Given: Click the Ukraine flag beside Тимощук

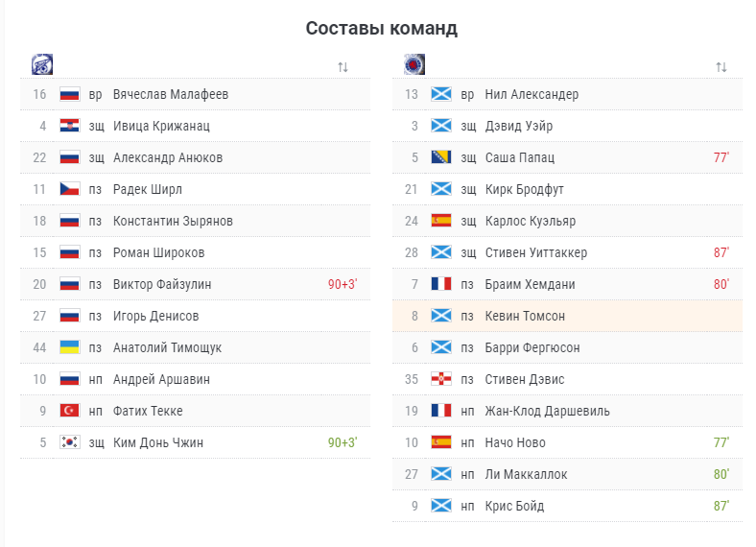Looking at the screenshot, I should coord(69,347).
